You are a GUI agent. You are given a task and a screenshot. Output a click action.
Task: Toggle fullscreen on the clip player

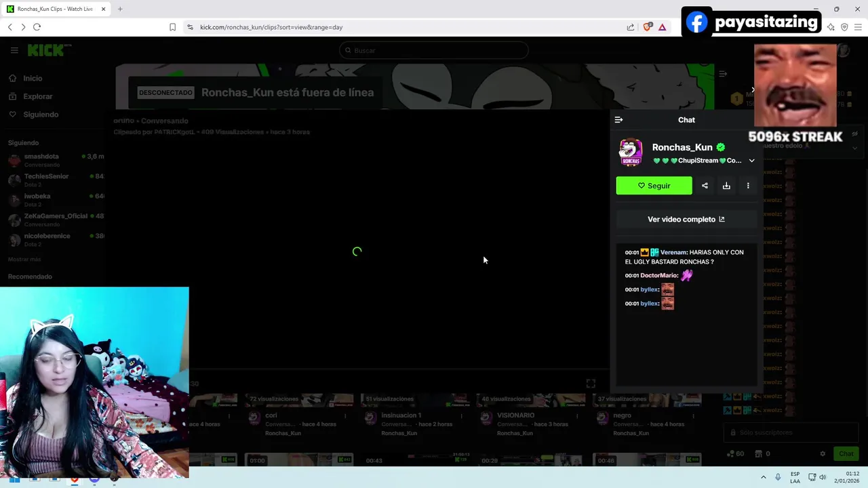591,384
